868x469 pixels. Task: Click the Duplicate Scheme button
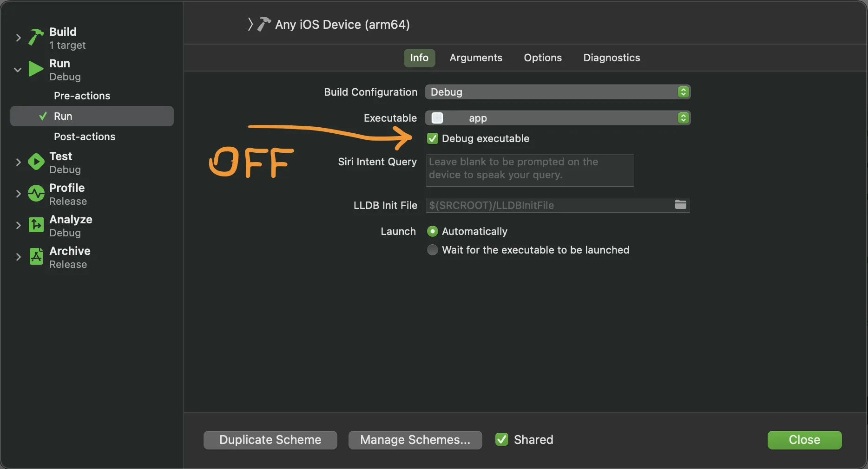coord(270,440)
